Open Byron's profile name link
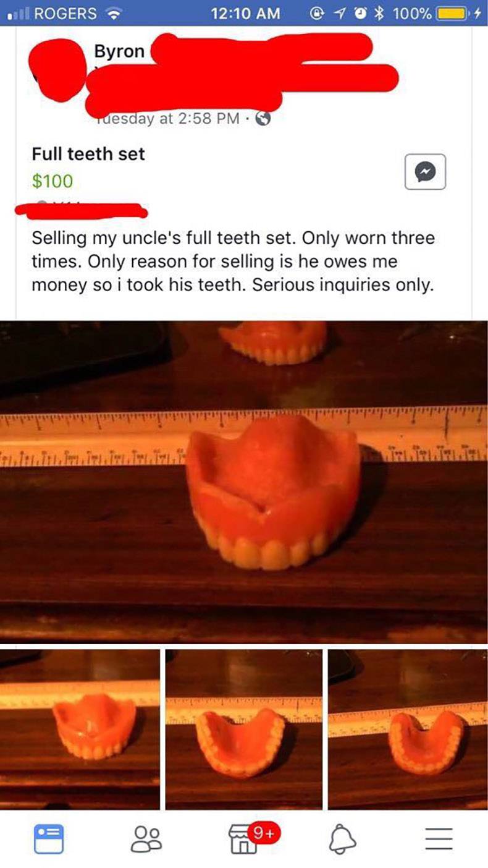488x868 pixels. tap(119, 51)
